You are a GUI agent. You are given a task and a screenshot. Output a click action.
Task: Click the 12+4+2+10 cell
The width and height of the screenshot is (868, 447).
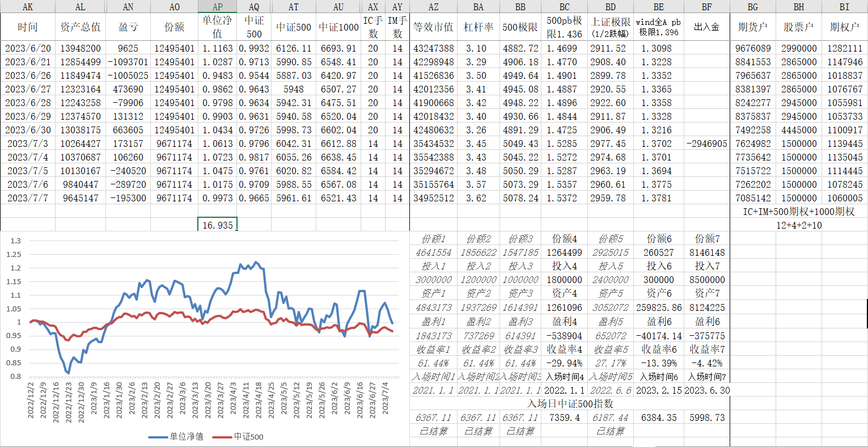click(798, 225)
